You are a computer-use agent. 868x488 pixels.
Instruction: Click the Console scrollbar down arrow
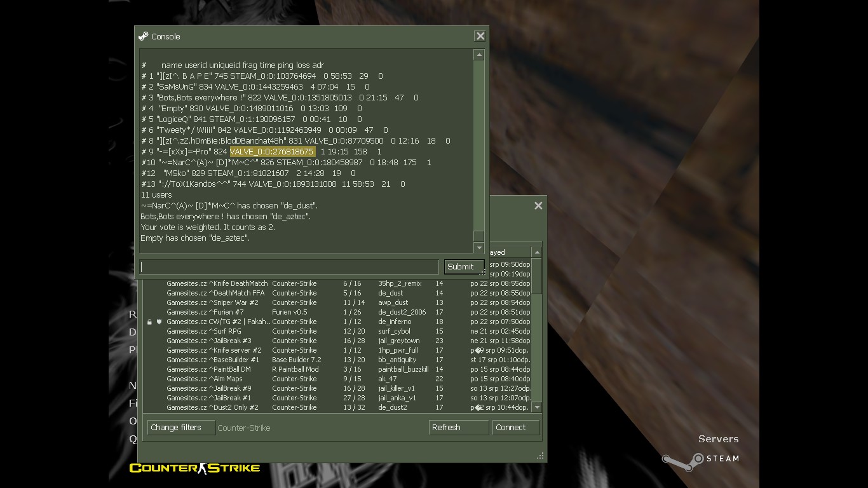point(479,248)
